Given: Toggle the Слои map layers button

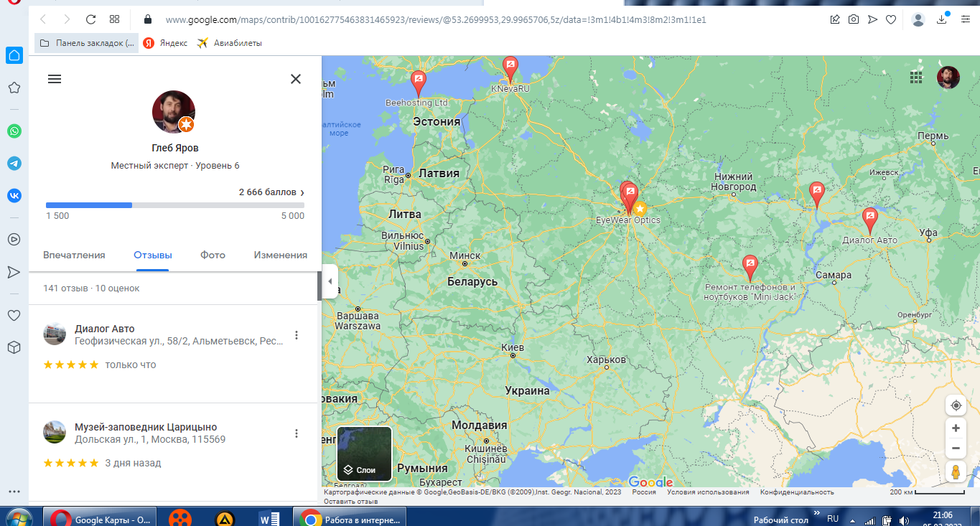Looking at the screenshot, I should tap(365, 454).
